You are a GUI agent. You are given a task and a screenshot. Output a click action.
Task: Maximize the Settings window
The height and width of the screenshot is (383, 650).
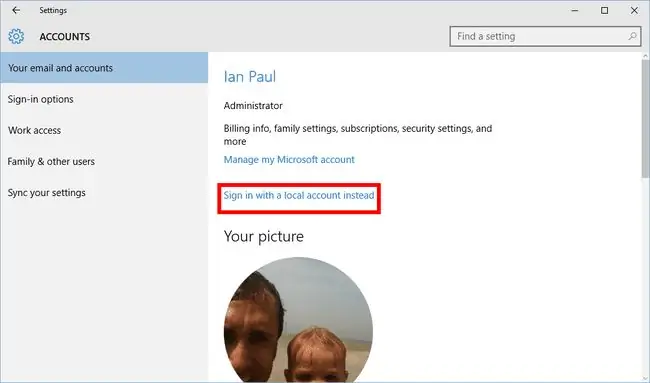coord(604,10)
